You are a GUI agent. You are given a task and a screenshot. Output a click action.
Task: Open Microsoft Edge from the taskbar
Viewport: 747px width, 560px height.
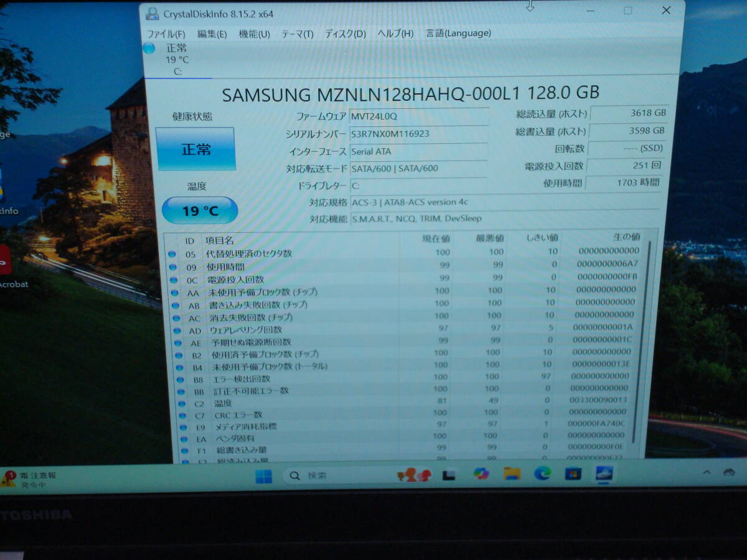tap(542, 474)
